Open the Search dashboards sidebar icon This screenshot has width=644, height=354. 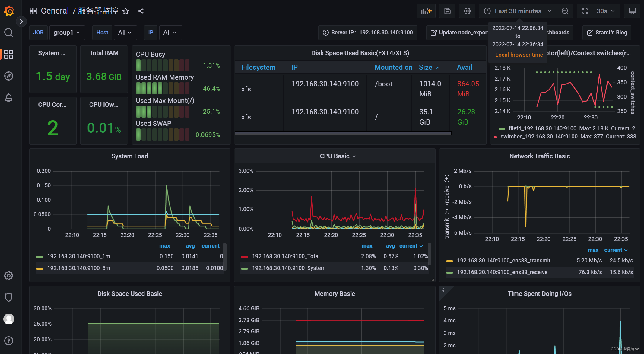tap(9, 33)
